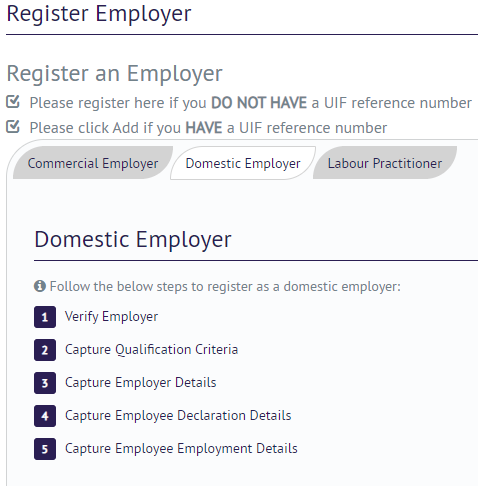Click the checkmark icon beside click Add line
This screenshot has height=486, width=478.
[13, 127]
